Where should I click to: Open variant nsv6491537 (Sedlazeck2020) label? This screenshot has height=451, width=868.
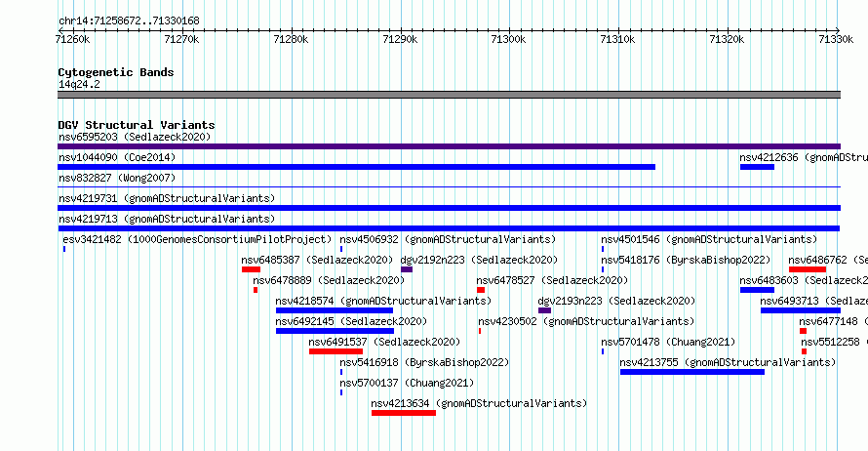pos(384,342)
